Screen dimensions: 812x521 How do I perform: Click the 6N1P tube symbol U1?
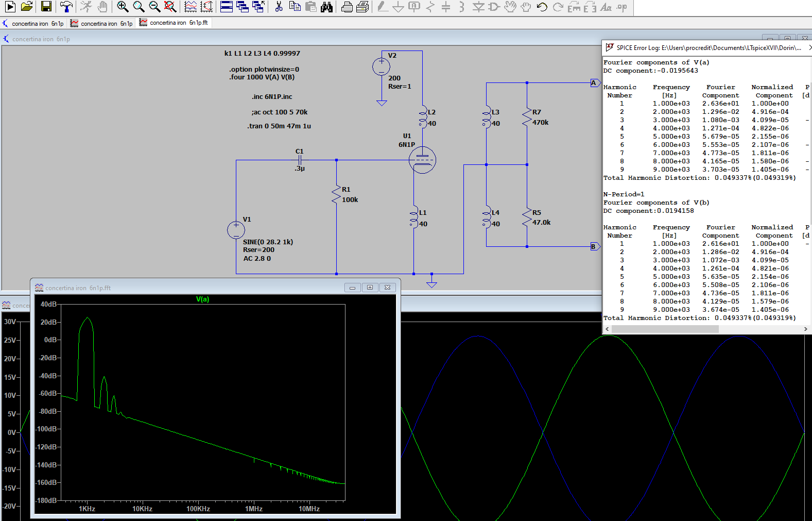click(x=422, y=160)
